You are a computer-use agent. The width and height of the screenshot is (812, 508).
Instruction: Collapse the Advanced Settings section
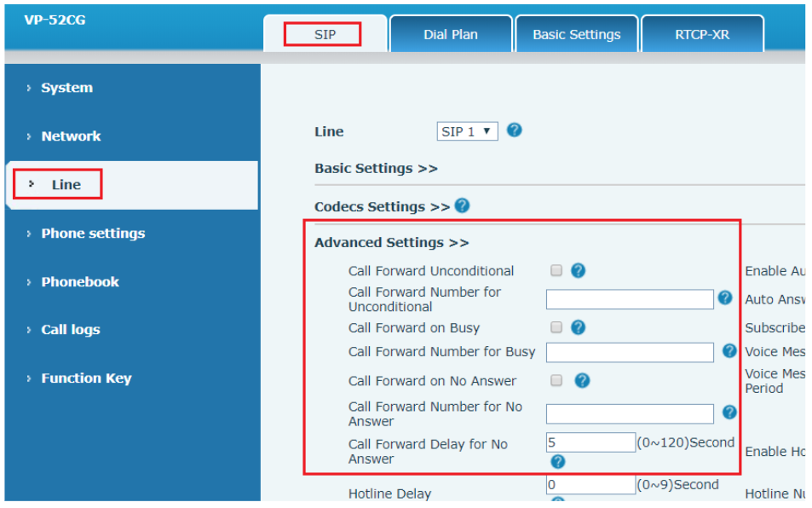[391, 243]
